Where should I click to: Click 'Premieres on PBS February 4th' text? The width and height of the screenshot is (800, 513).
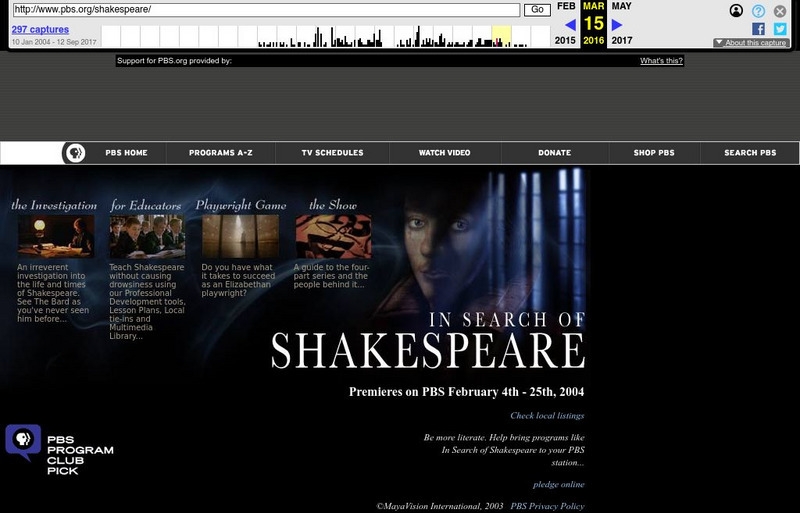(x=466, y=392)
